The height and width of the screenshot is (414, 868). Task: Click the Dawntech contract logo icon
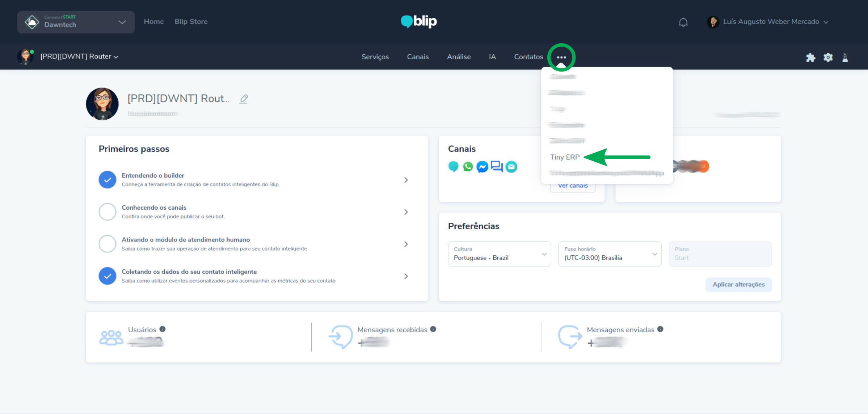coord(32,22)
